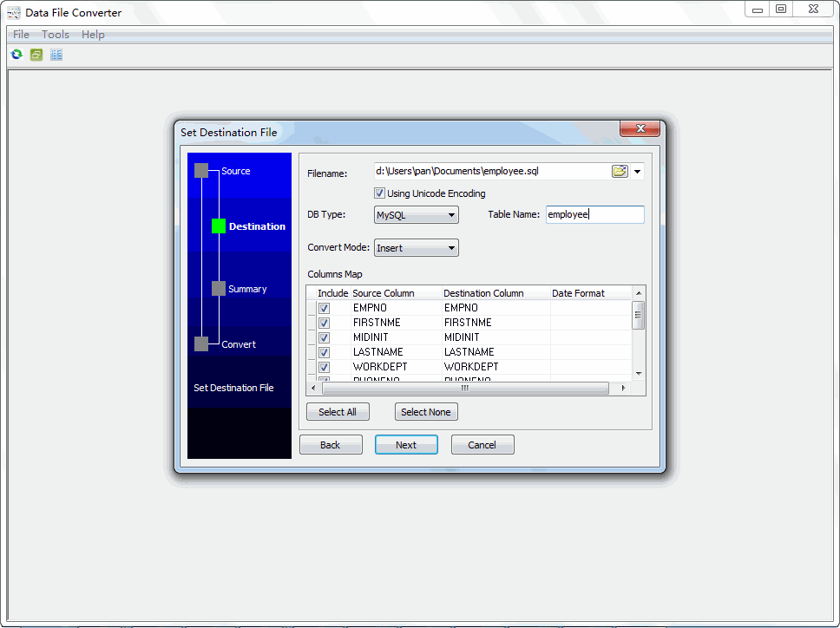Image resolution: width=840 pixels, height=628 pixels.
Task: Open the Help menu
Action: 93,35
